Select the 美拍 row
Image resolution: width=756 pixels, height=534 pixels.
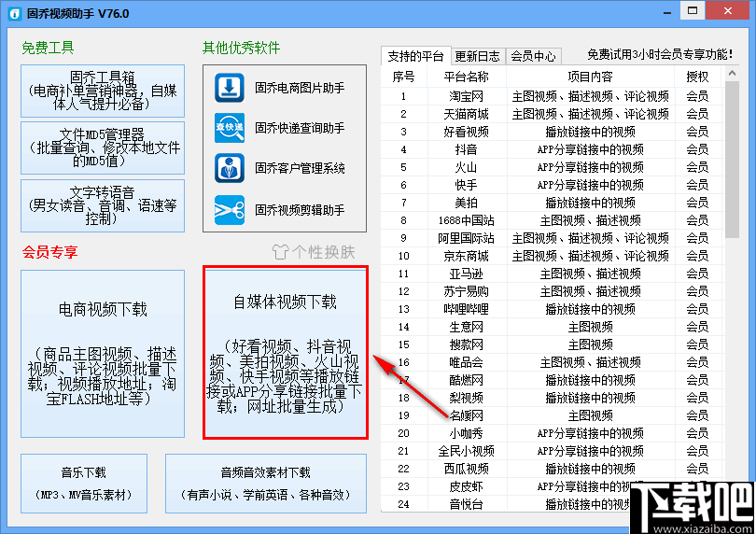(x=553, y=203)
